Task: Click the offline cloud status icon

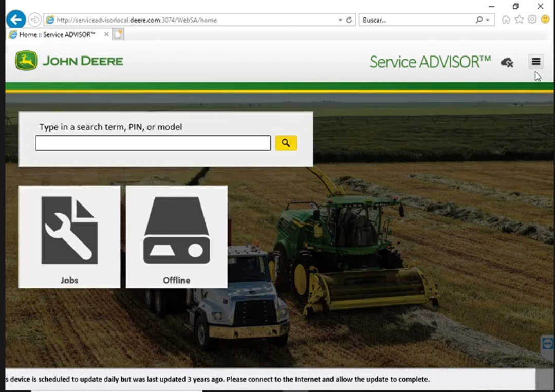Action: [507, 62]
